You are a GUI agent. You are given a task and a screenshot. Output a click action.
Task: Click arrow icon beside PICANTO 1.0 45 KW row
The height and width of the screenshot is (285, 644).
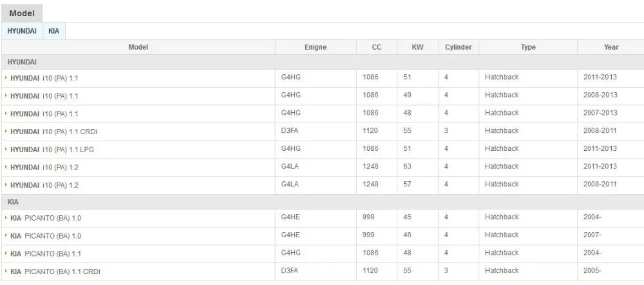click(x=6, y=218)
